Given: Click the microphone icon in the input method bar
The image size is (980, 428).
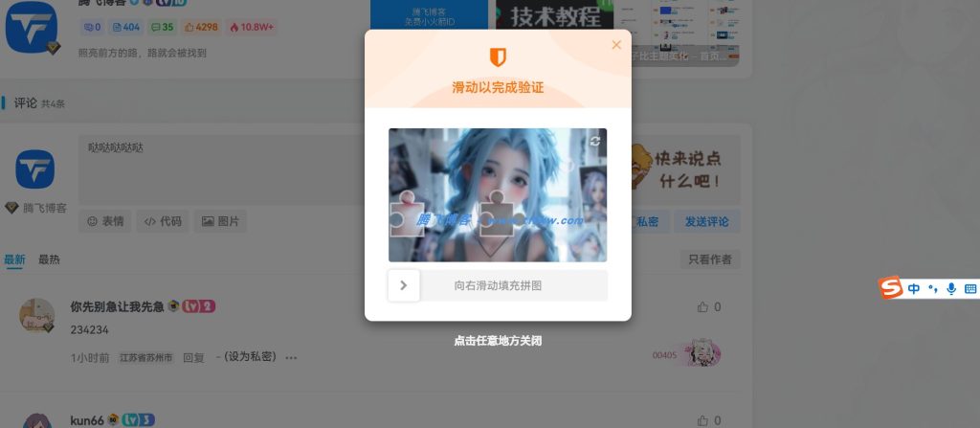Looking at the screenshot, I should (951, 288).
